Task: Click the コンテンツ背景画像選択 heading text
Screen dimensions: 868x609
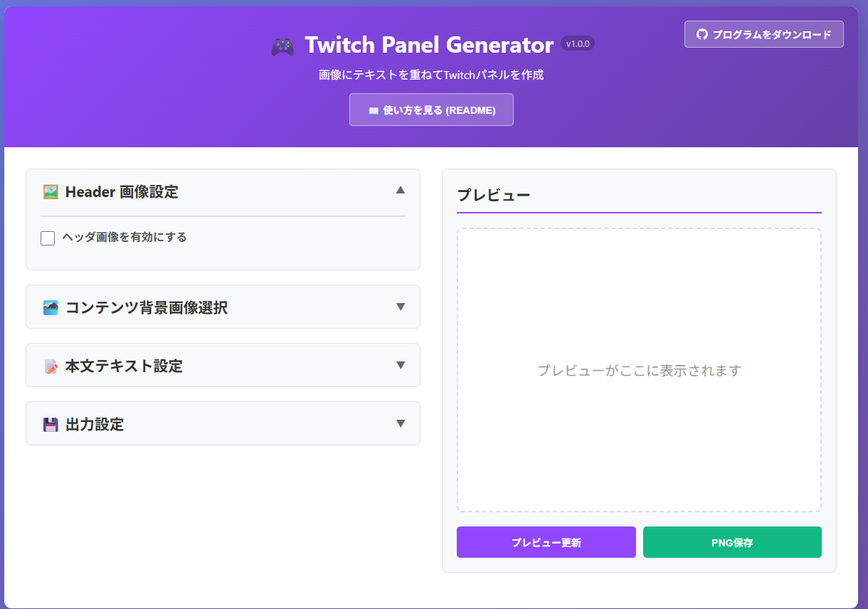Action: (x=147, y=307)
